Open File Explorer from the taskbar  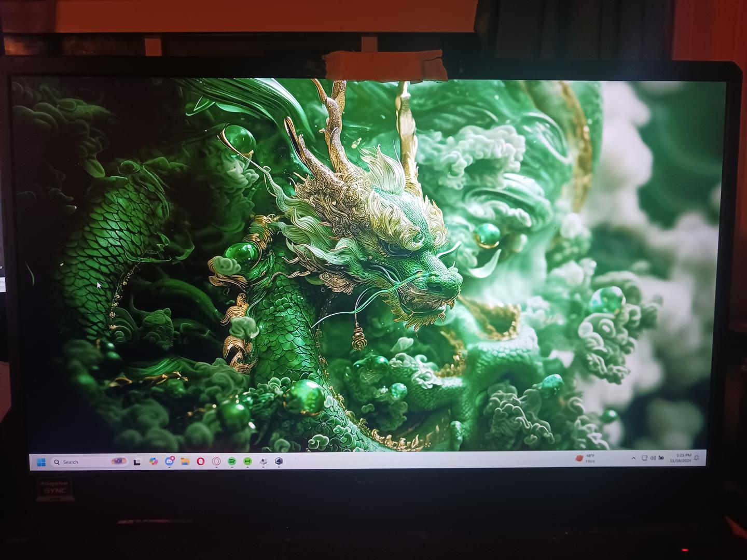point(185,461)
